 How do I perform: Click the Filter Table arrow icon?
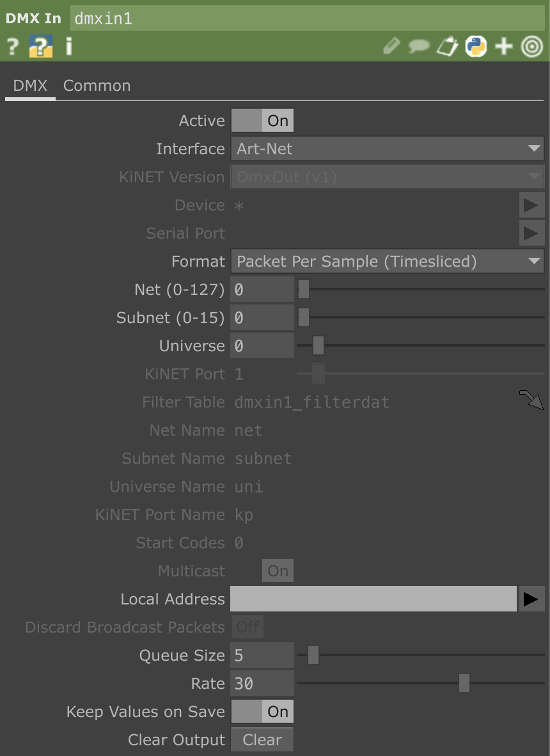coord(531,400)
